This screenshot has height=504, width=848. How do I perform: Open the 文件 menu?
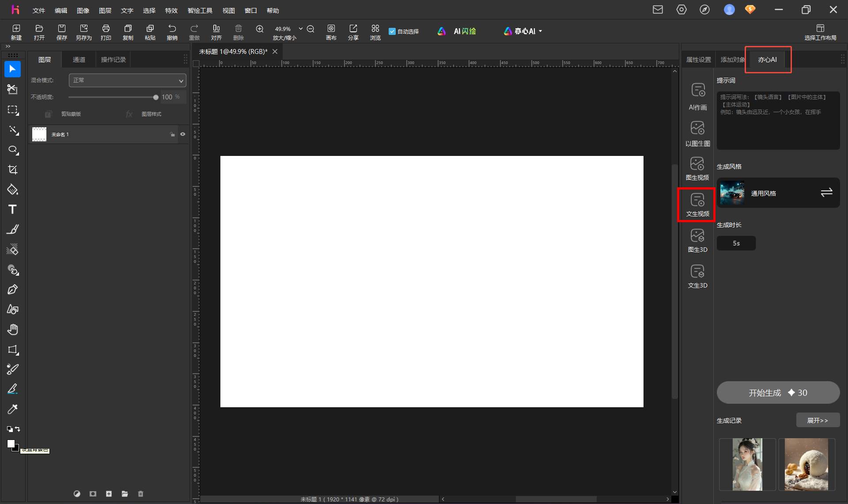39,10
